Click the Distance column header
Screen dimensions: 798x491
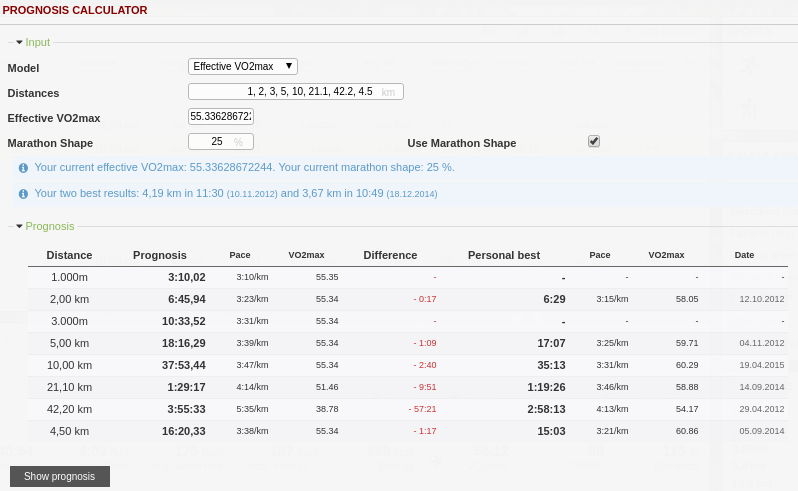point(69,255)
